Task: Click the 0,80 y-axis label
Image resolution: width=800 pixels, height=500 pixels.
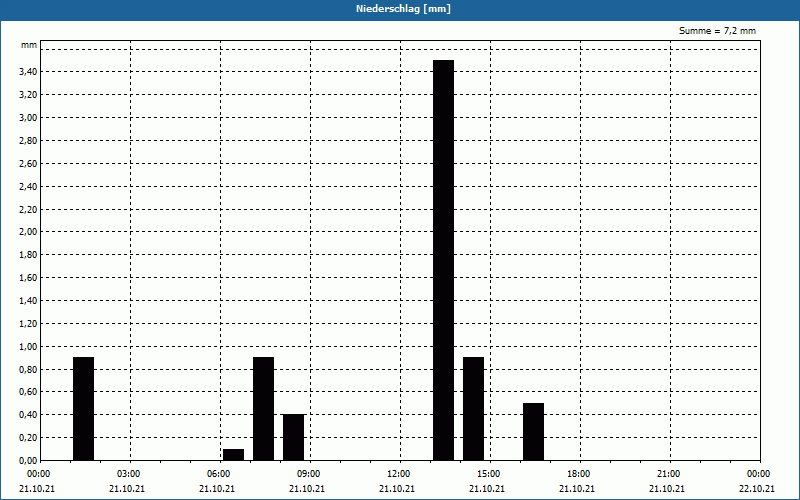Action: [x=28, y=369]
